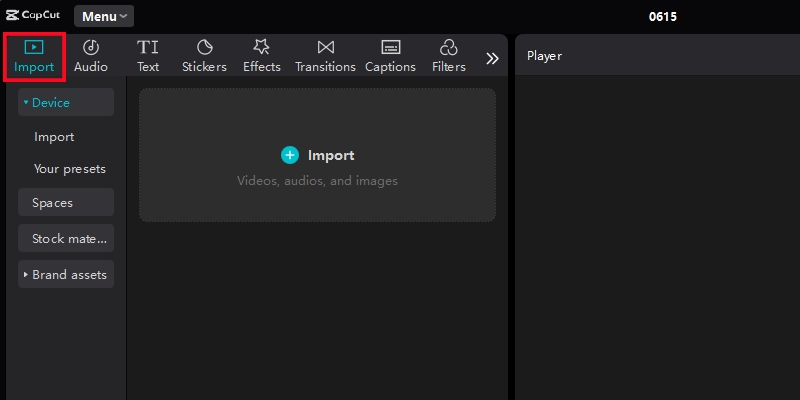Open the Filters tab

448,57
